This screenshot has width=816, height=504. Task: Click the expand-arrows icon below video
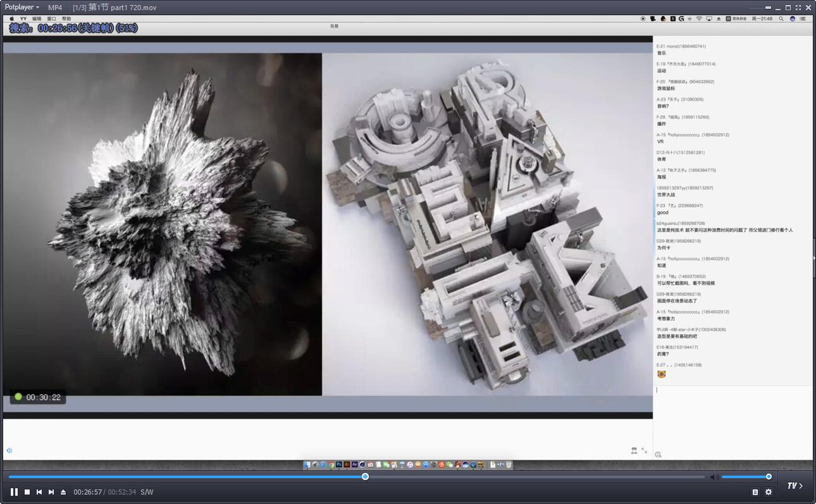[644, 450]
